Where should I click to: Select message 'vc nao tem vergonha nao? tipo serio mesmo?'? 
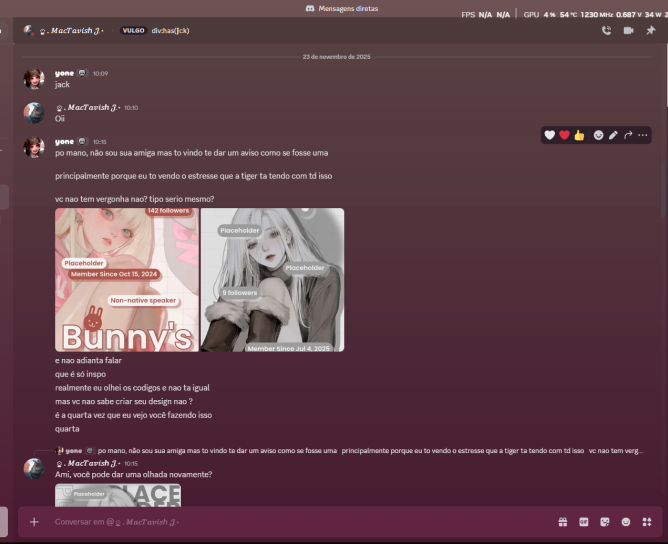pyautogui.click(x=134, y=199)
